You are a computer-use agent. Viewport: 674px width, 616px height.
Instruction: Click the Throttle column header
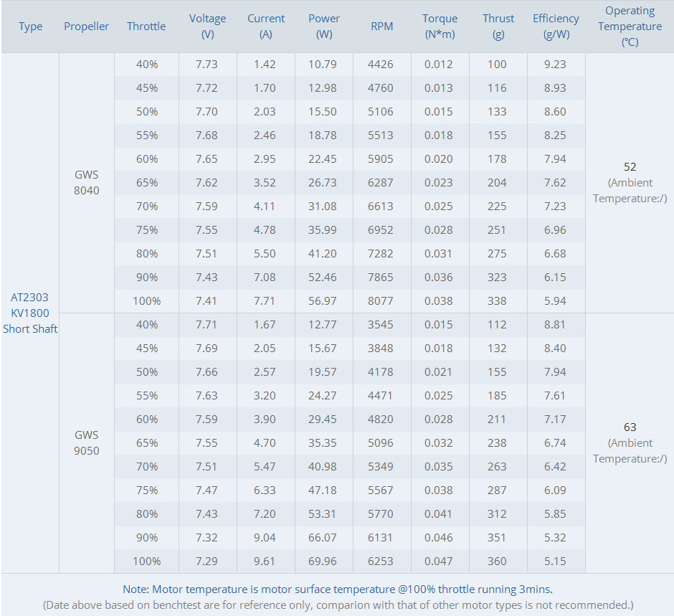pos(146,27)
